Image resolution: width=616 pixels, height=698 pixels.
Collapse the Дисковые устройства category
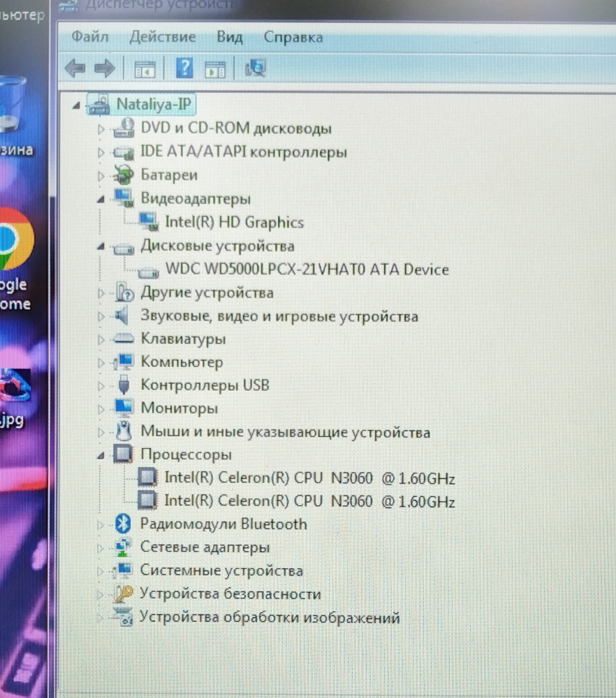tap(101, 247)
